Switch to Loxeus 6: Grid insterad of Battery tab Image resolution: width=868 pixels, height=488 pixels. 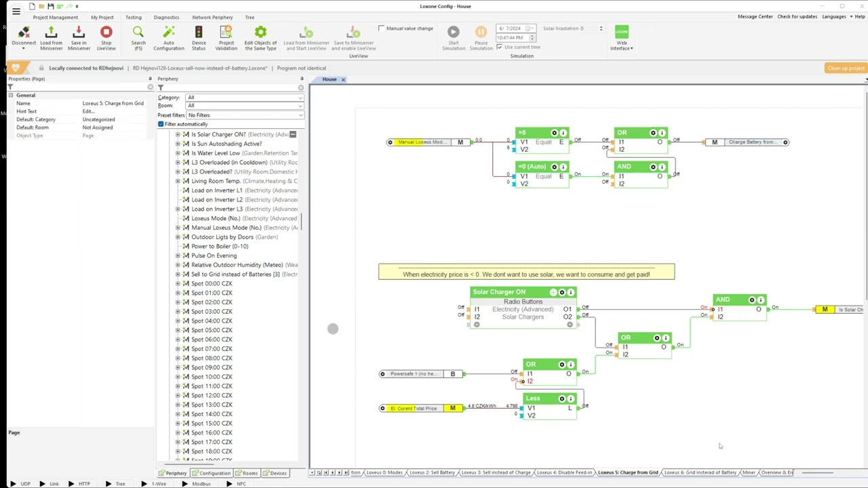[701, 472]
